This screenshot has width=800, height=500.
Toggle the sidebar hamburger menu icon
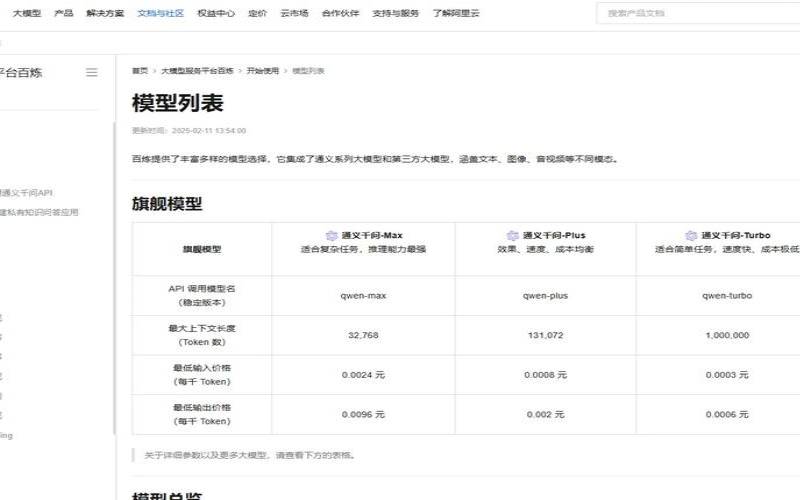(92, 72)
